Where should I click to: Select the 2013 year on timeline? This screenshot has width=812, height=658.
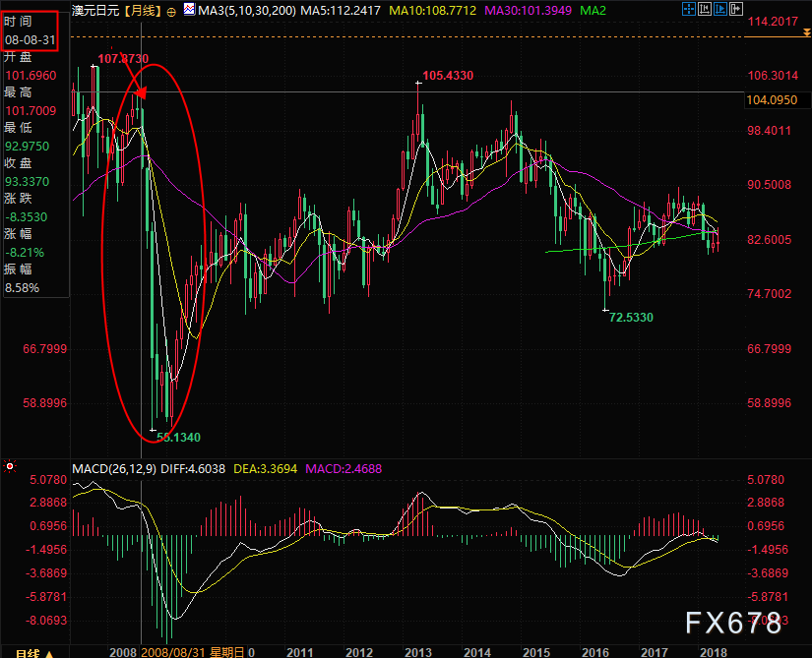coord(418,652)
